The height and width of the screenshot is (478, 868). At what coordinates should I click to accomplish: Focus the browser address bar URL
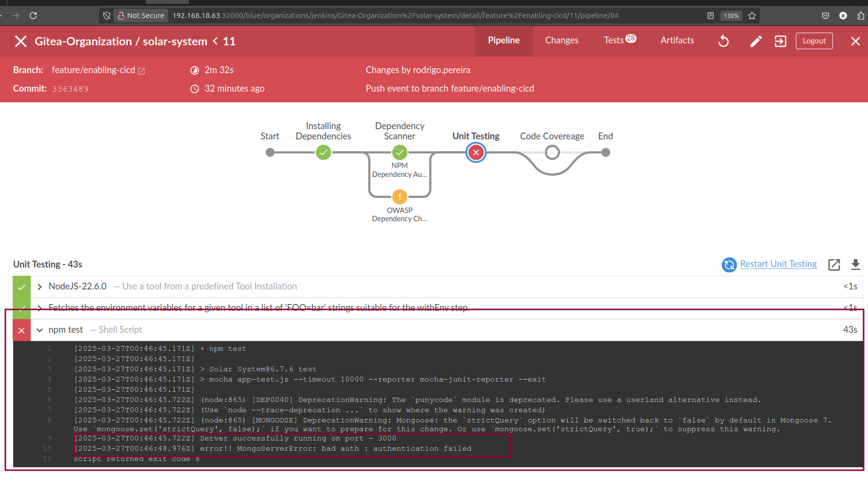(395, 16)
